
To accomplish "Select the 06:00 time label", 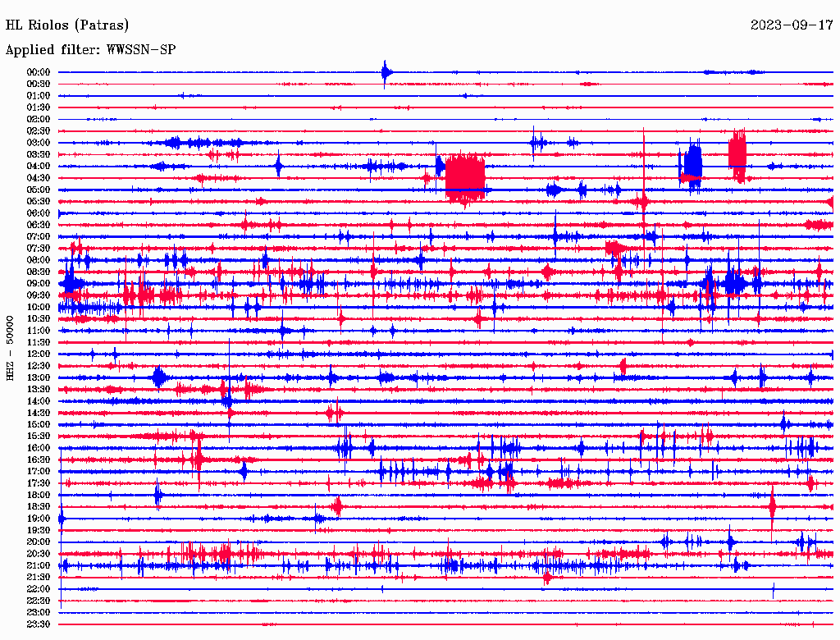I will pyautogui.click(x=39, y=213).
